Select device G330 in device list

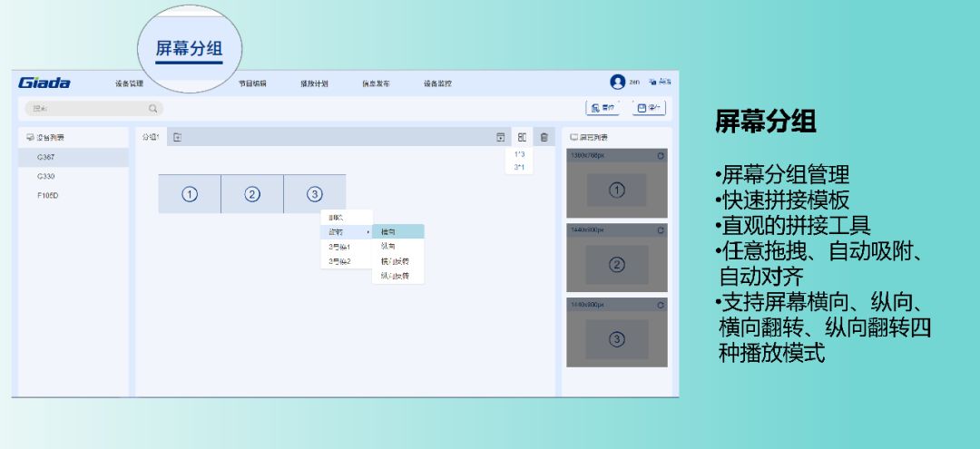[46, 176]
